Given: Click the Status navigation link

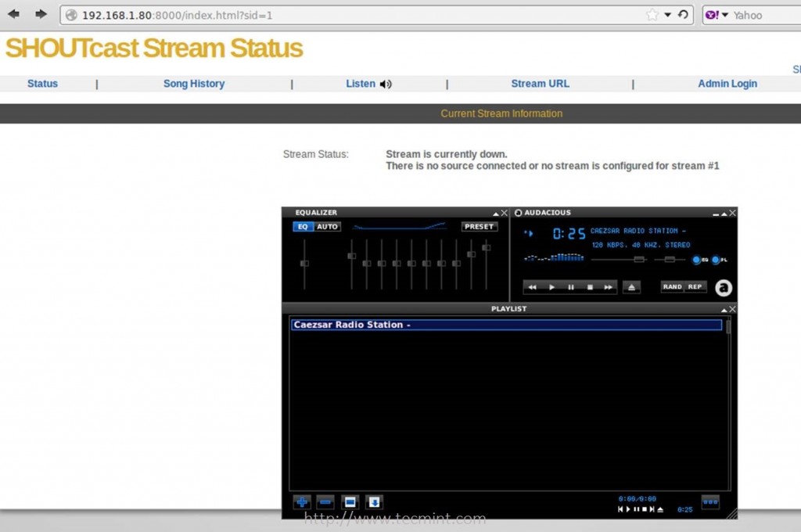Looking at the screenshot, I should coord(42,84).
